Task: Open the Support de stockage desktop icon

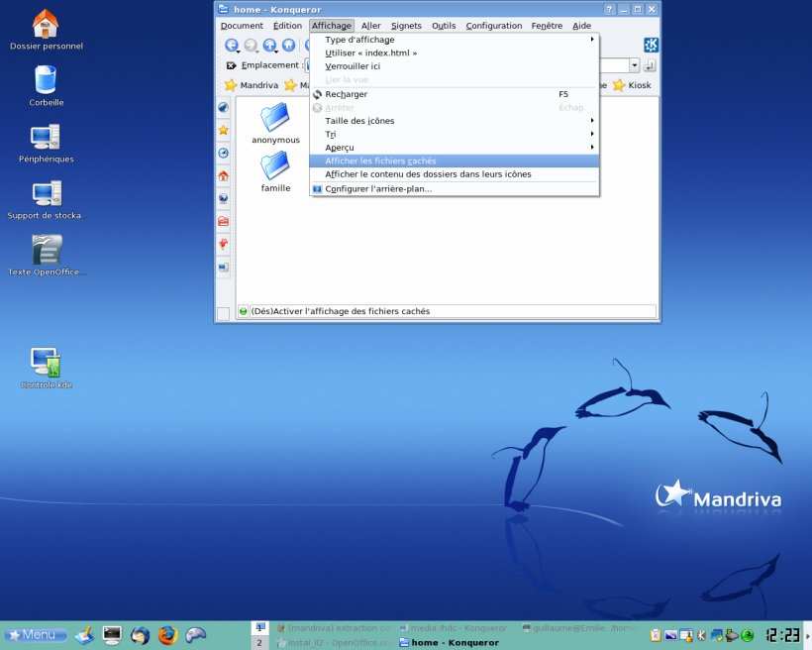Action: [45, 199]
